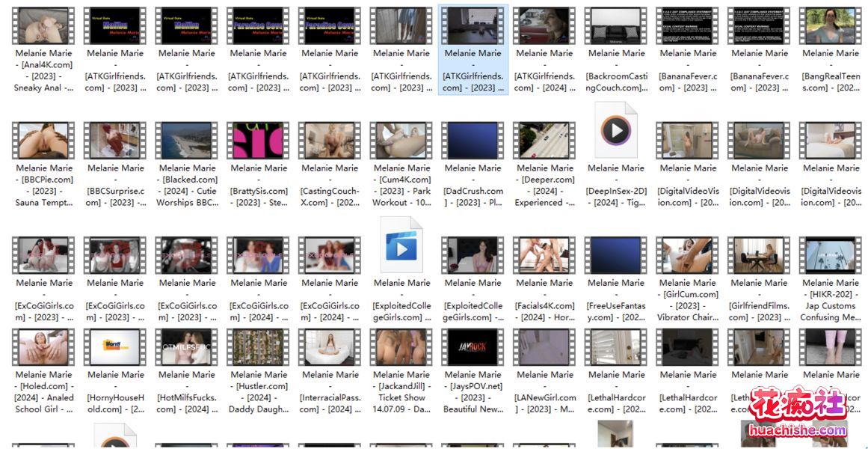Click the LANewGirl.com 2023 video thumbnail

544,348
